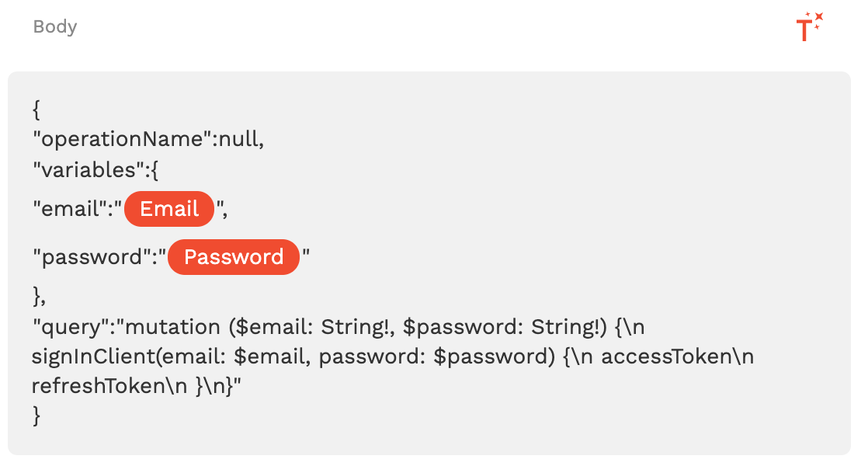868x466 pixels.
Task: Select the Password variable pill
Action: coord(234,257)
